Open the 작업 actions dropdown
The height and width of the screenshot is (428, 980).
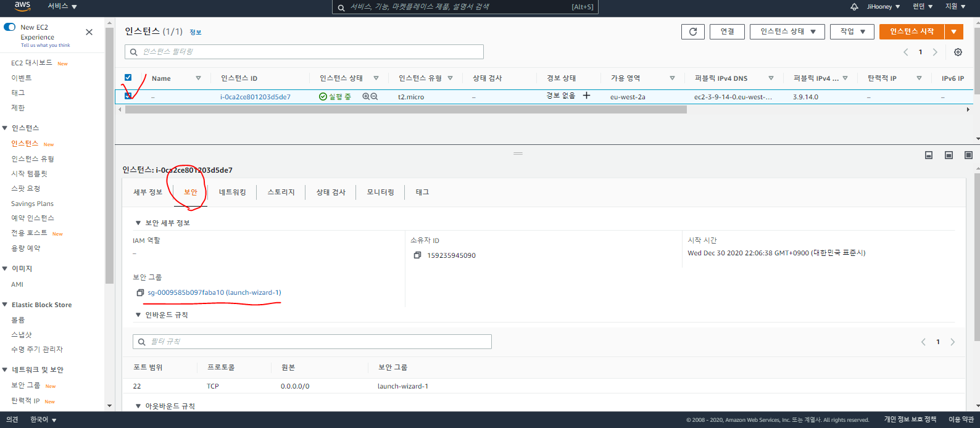[852, 31]
